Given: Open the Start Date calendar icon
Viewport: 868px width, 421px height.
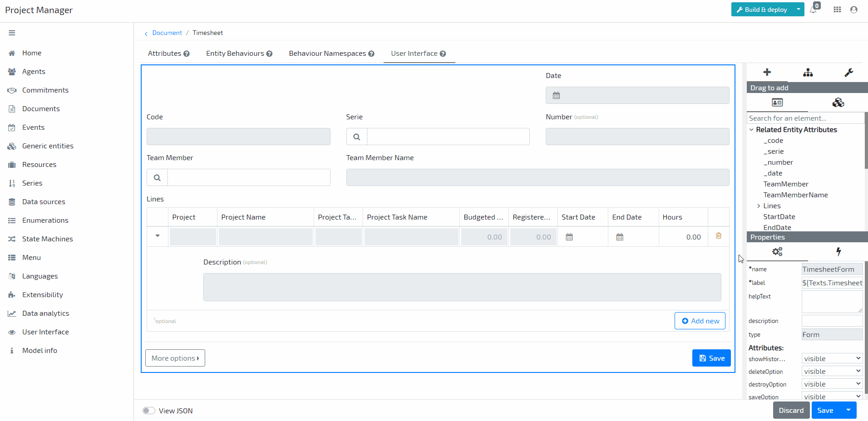Looking at the screenshot, I should 569,237.
